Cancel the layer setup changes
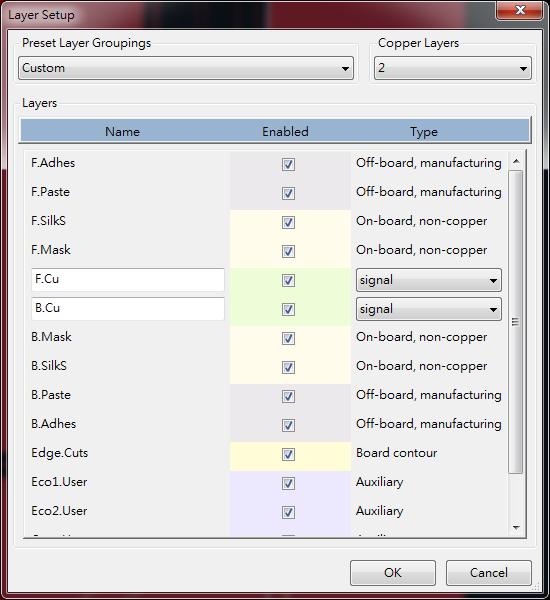 pos(489,573)
